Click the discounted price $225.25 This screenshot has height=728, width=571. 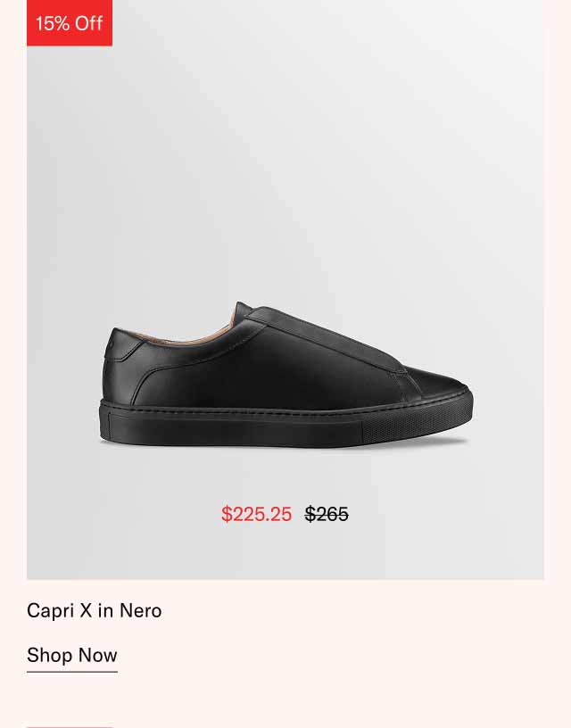click(256, 513)
